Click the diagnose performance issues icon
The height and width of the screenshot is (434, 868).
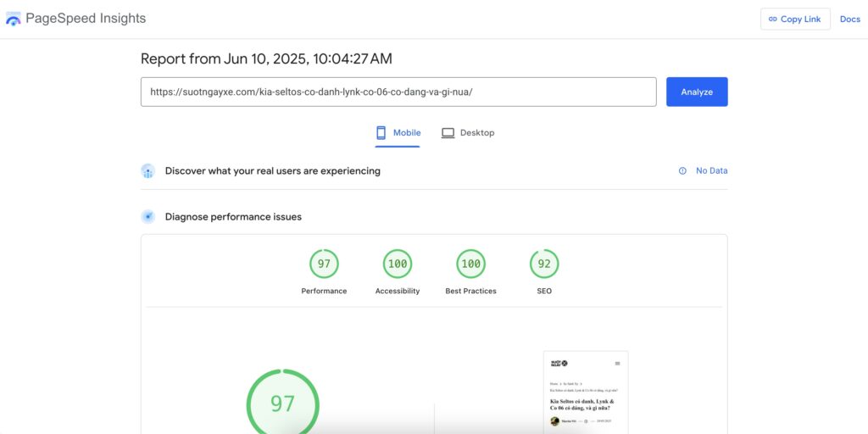tap(147, 216)
